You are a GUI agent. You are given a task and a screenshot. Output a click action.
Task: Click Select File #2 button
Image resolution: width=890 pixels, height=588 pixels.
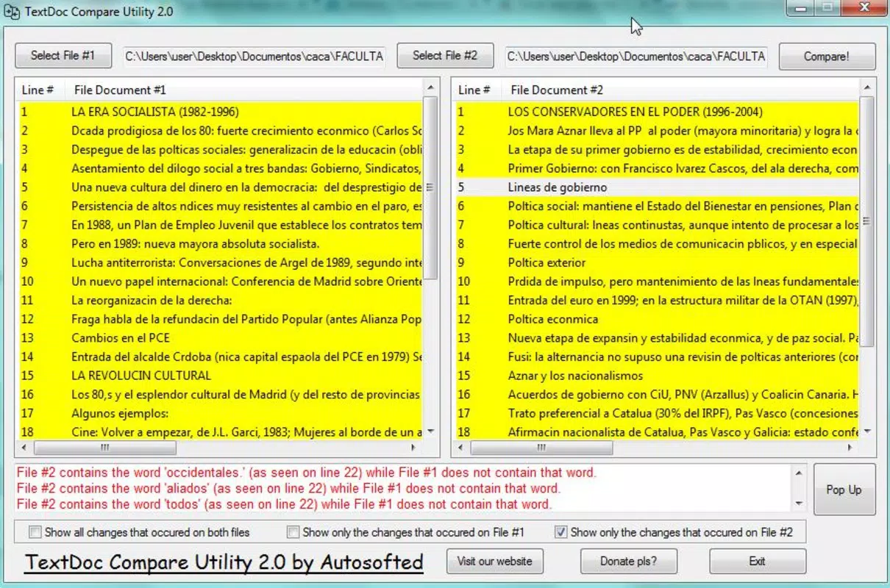[445, 55]
